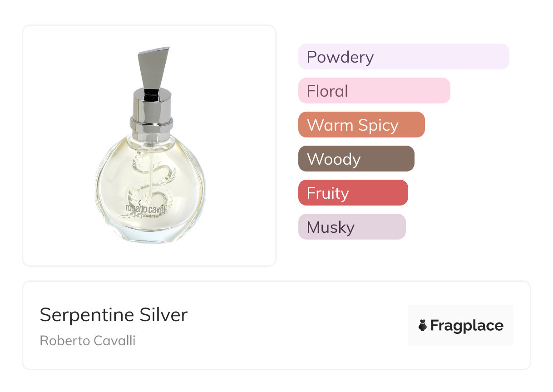Select the Powdery accord bar
Image resolution: width=553 pixels, height=392 pixels.
pos(403,57)
